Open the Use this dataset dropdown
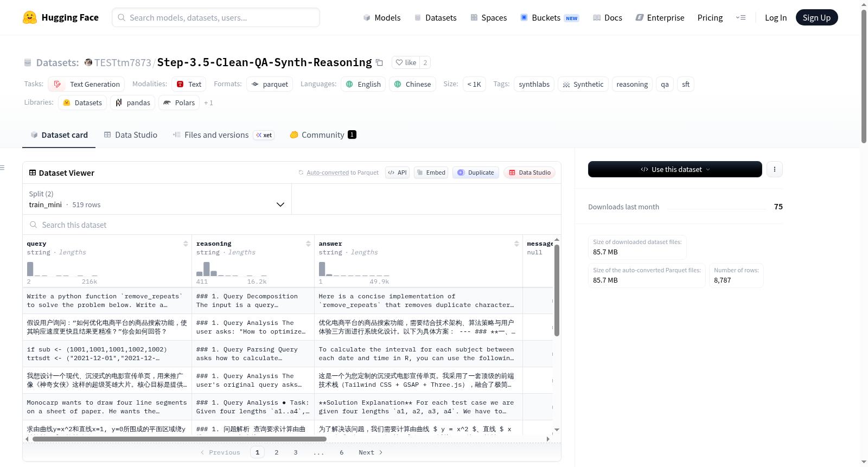This screenshot has width=868, height=467. [675, 169]
